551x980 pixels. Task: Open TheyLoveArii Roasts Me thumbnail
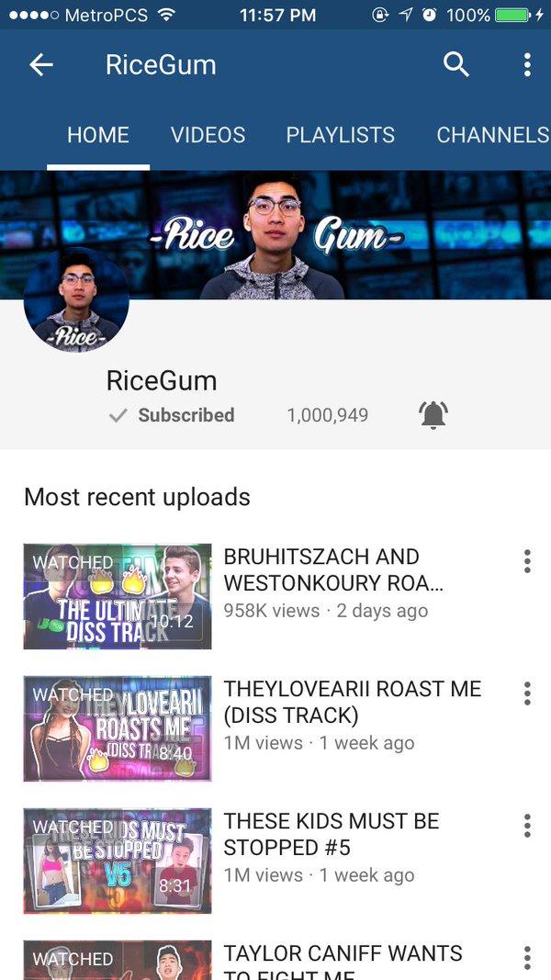pos(118,728)
